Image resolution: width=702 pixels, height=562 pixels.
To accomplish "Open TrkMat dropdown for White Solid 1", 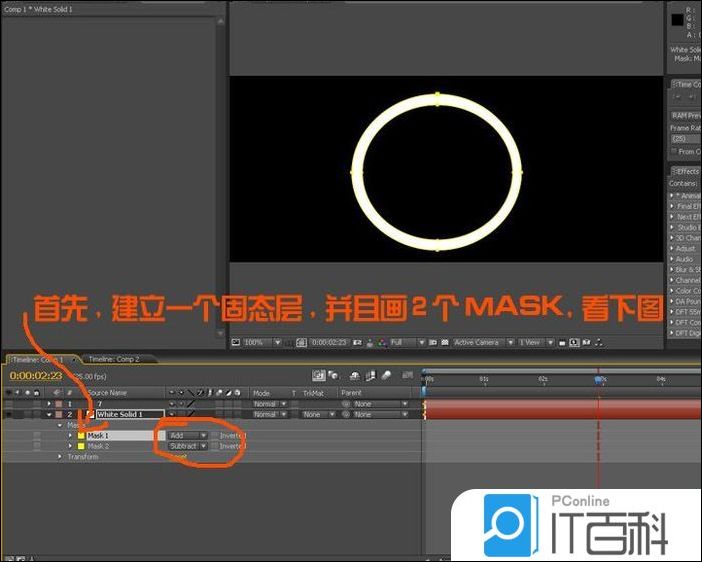I will (x=318, y=414).
